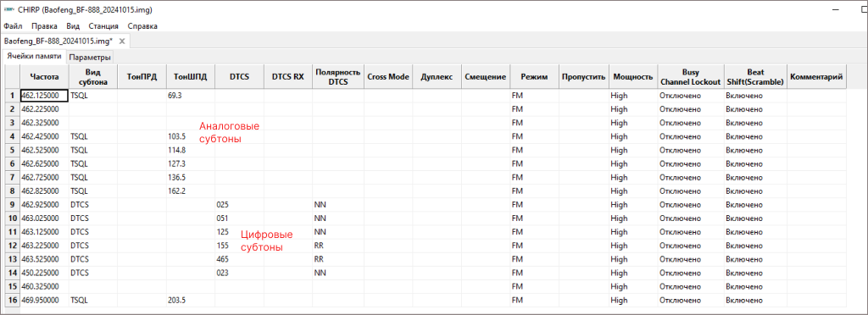Select frequency cell 463.025000
The width and height of the screenshot is (868, 315).
pos(45,218)
